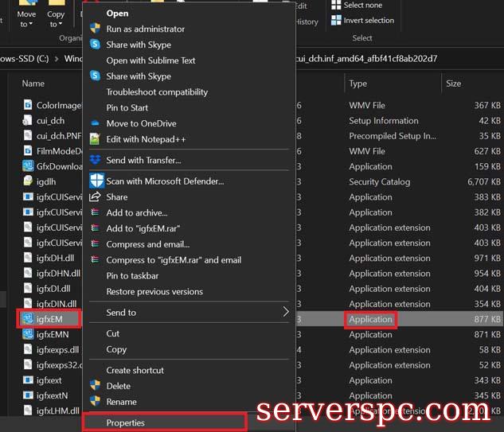Viewport: 504px width, 432px height.
Task: Click the OneDrive cloud icon in the context menu
Action: 96,123
